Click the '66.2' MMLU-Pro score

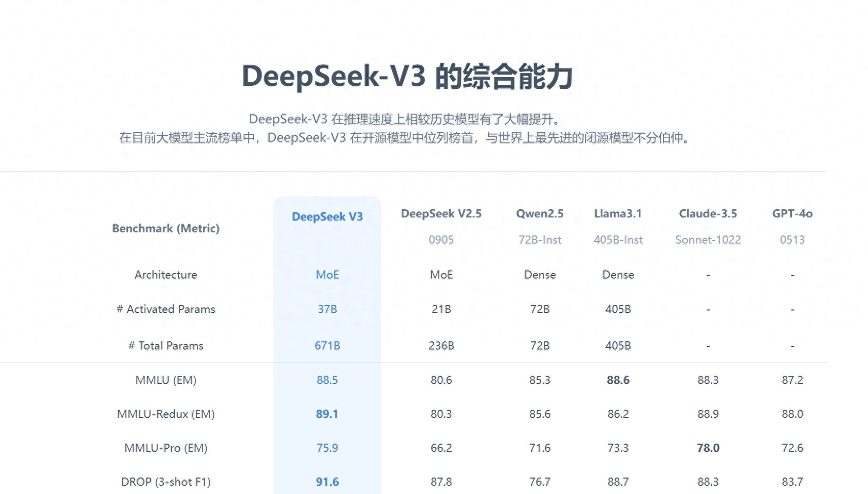click(441, 448)
